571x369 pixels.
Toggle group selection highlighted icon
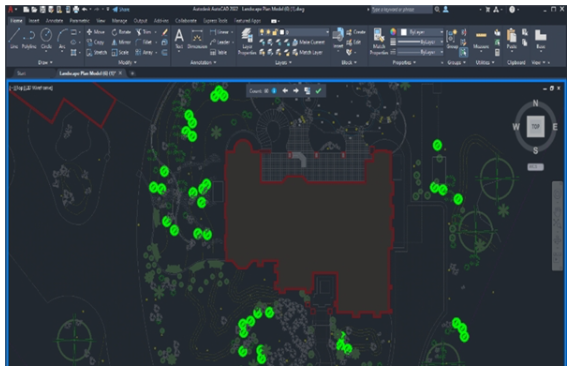pos(464,52)
